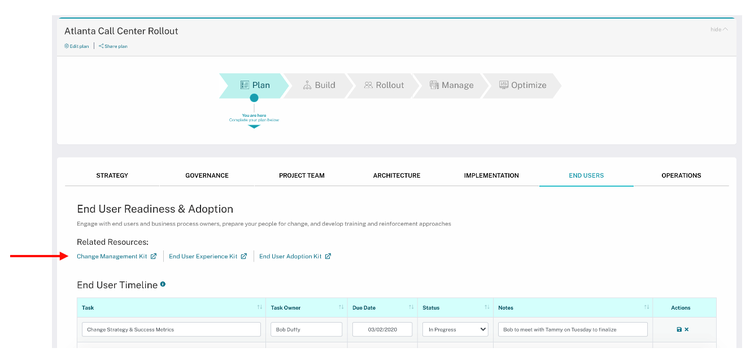750x361 pixels.
Task: Open the In Progress status dropdown
Action: coord(455,329)
